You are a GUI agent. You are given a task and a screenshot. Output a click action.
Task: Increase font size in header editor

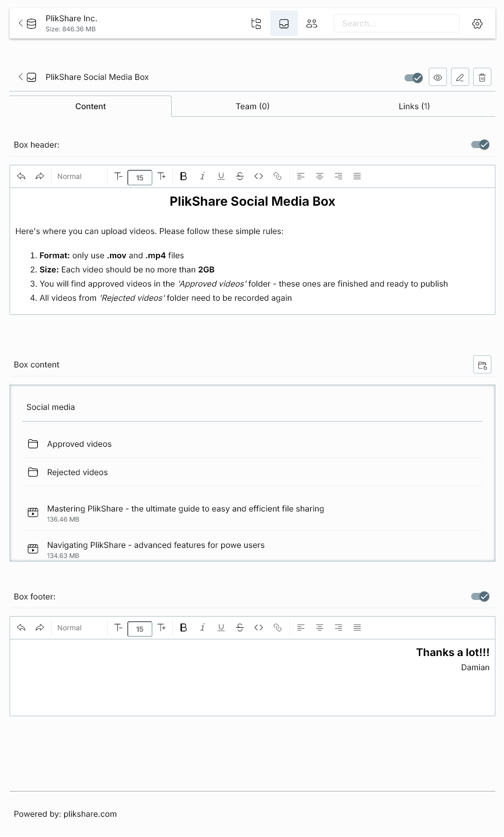(x=162, y=176)
